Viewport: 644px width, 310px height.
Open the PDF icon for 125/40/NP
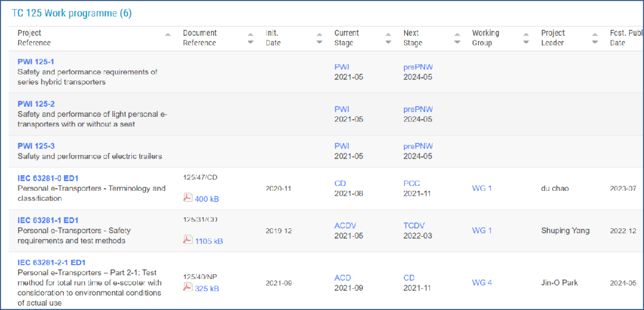tap(187, 288)
